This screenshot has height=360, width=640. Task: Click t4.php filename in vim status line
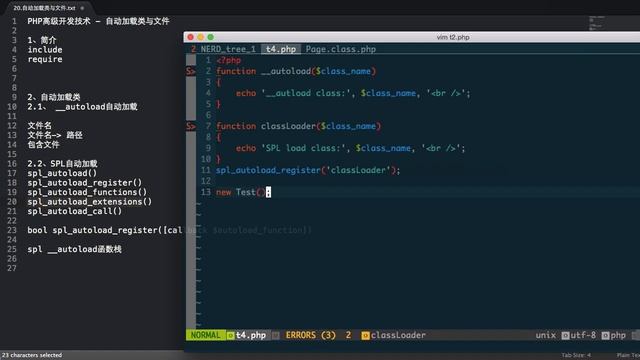point(251,335)
